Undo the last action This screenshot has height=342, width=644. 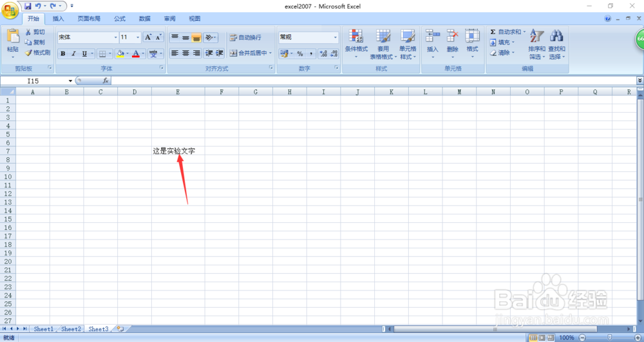(x=38, y=6)
